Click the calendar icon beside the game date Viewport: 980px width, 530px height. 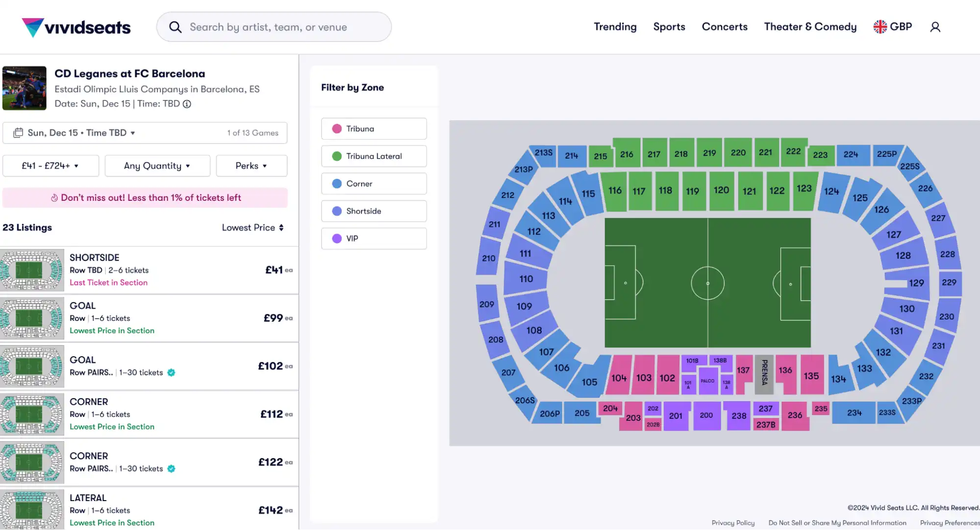tap(18, 133)
